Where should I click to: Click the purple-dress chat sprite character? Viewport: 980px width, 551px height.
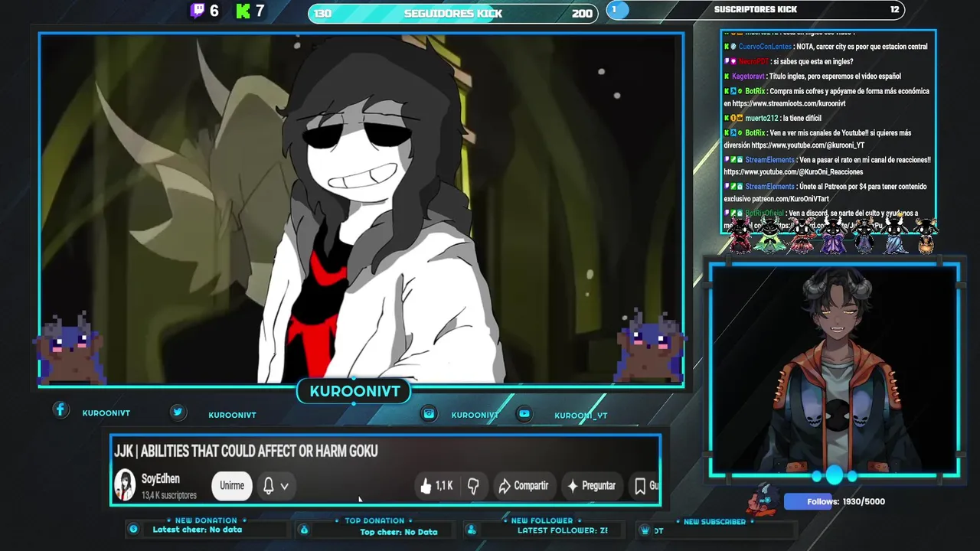click(832, 234)
